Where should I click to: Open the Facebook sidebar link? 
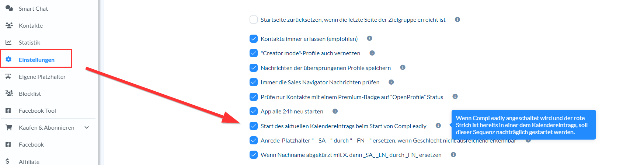click(31, 144)
